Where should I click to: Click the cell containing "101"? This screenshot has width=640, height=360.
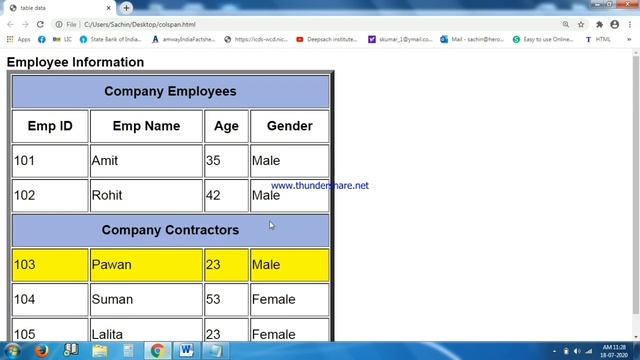coord(50,160)
